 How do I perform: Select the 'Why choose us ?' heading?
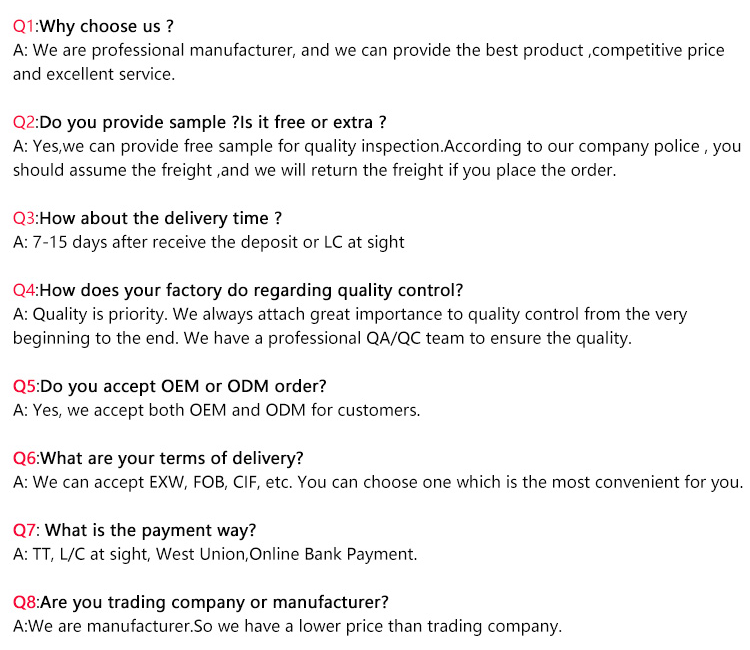click(x=107, y=26)
